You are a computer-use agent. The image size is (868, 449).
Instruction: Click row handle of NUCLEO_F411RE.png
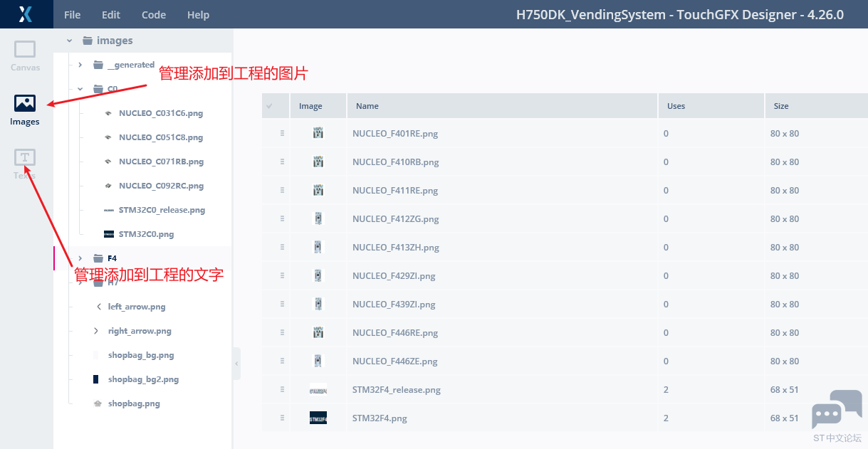click(283, 190)
